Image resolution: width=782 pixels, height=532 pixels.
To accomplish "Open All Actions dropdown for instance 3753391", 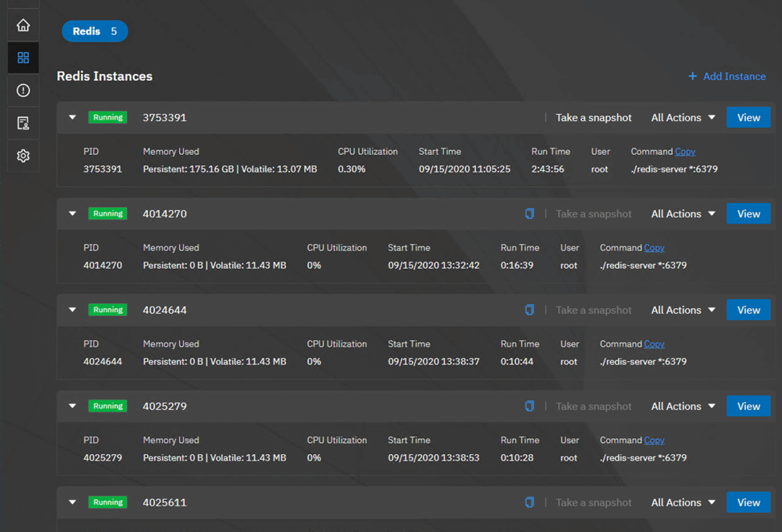I will pyautogui.click(x=683, y=118).
